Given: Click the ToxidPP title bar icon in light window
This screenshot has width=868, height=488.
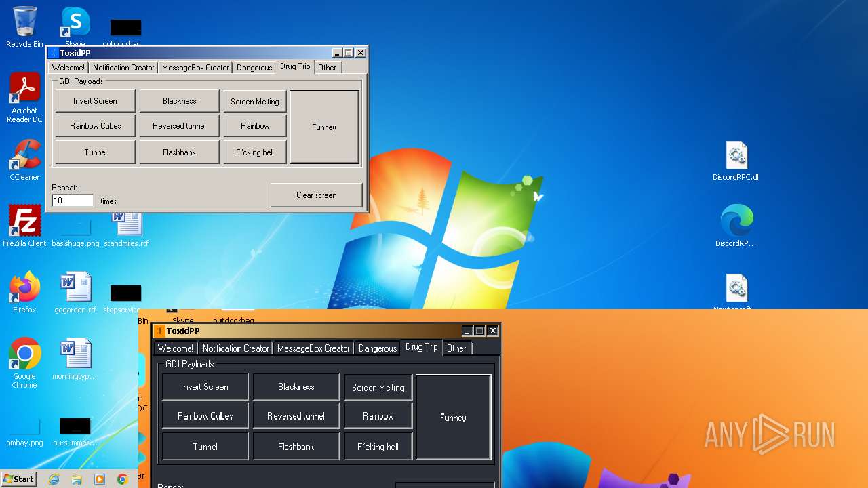Looking at the screenshot, I should pyautogui.click(x=54, y=53).
